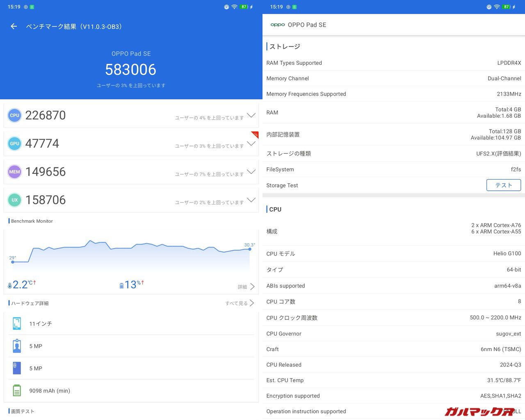Viewport: 525px width, 420px height.
Task: Open 詳細 benchmark monitor details
Action: point(246,287)
